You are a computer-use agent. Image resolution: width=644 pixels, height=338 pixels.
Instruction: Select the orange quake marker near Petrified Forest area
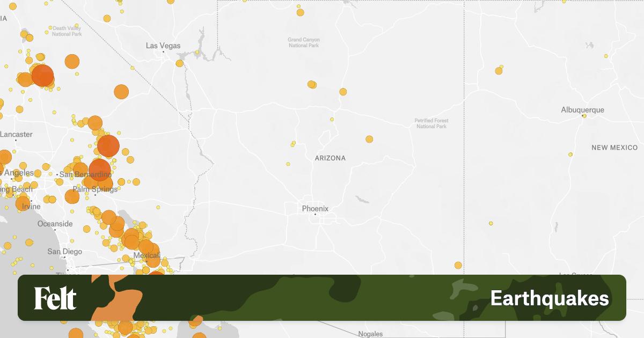point(369,139)
